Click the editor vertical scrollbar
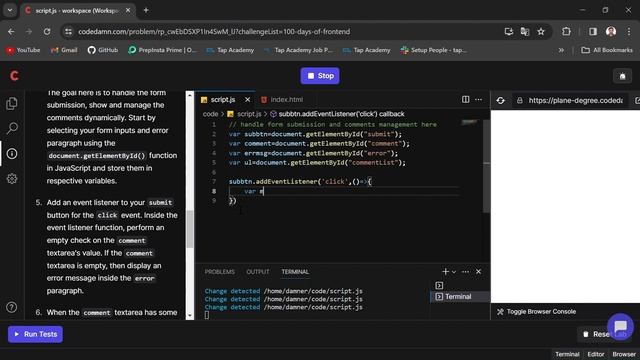Viewport: 640px width, 360px height. tap(486, 166)
